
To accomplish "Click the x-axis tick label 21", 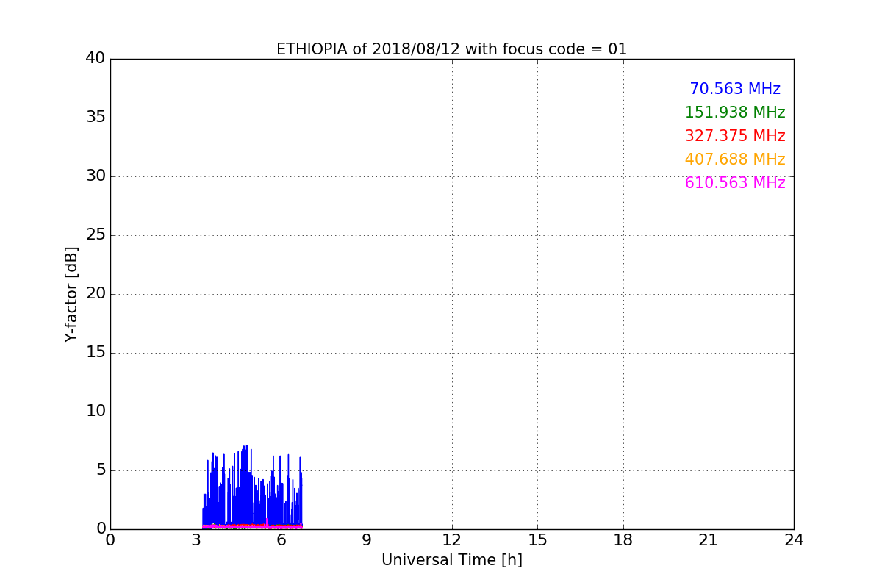I will point(709,540).
